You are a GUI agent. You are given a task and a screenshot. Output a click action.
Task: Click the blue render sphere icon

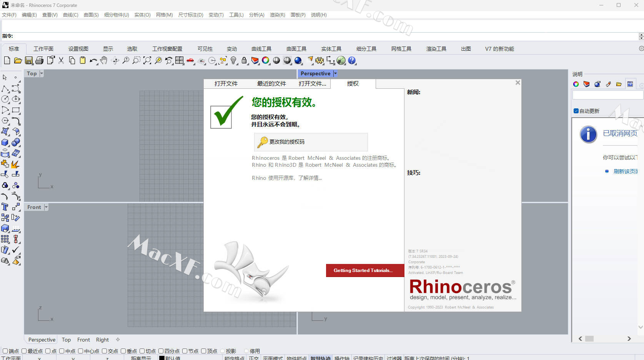[x=298, y=60]
